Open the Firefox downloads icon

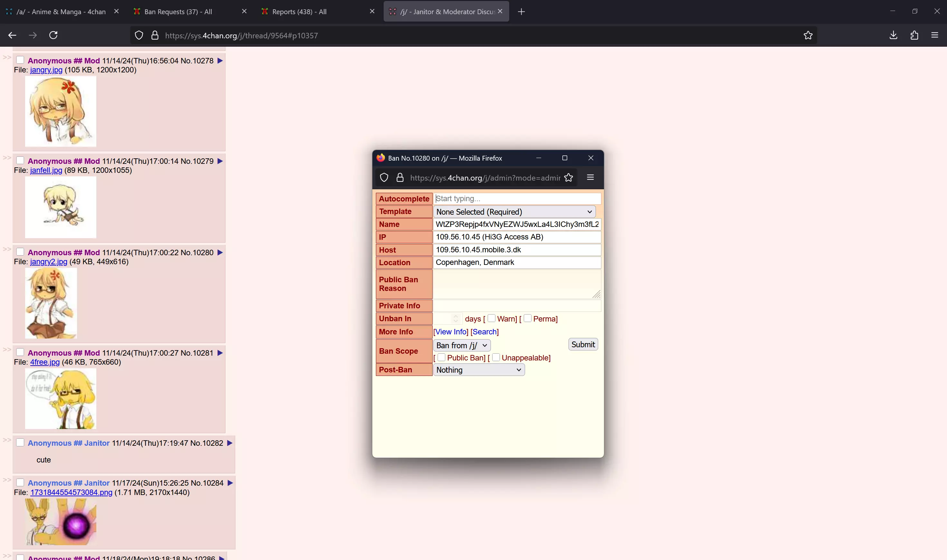[x=893, y=35]
